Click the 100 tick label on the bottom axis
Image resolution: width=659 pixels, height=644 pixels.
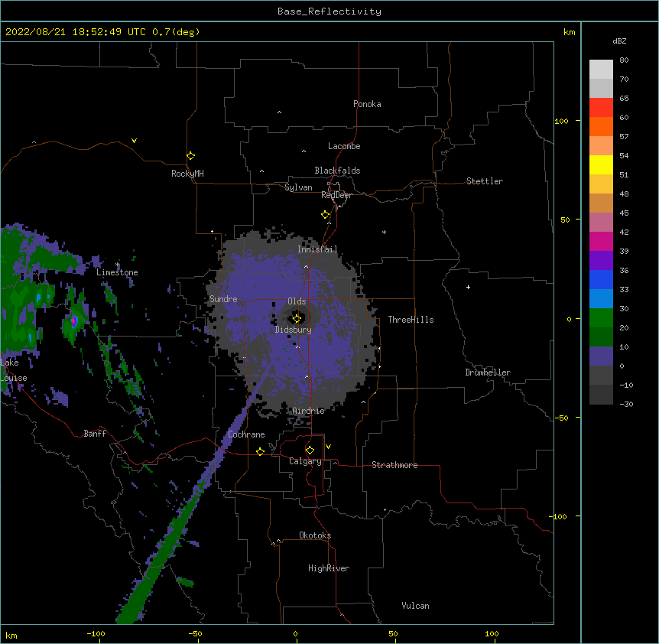[492, 633]
